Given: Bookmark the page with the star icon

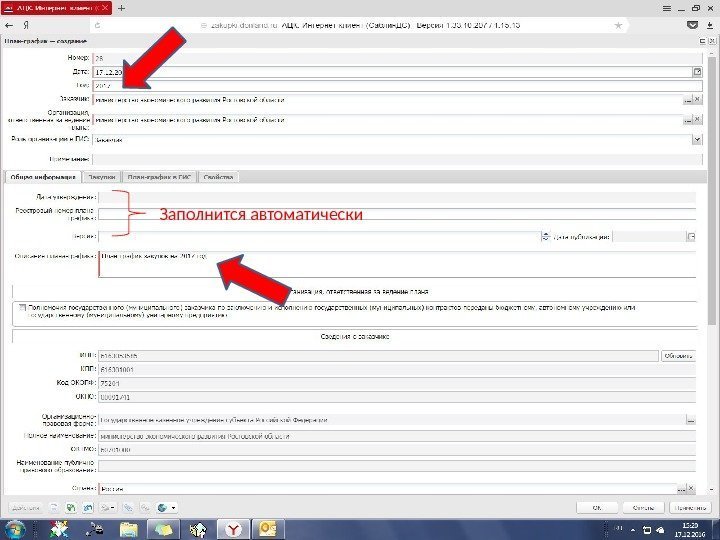Looking at the screenshot, I should 619,26.
